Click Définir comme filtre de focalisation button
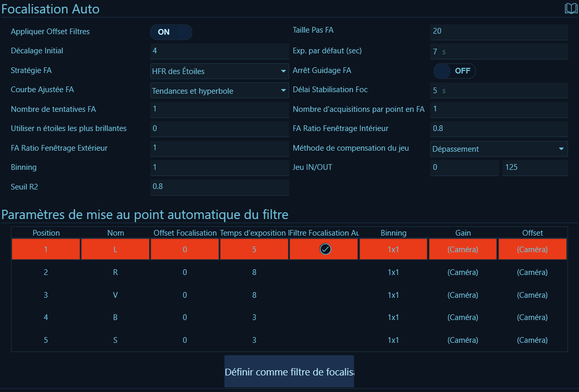Viewport: 579px width, 392px height. (289, 371)
